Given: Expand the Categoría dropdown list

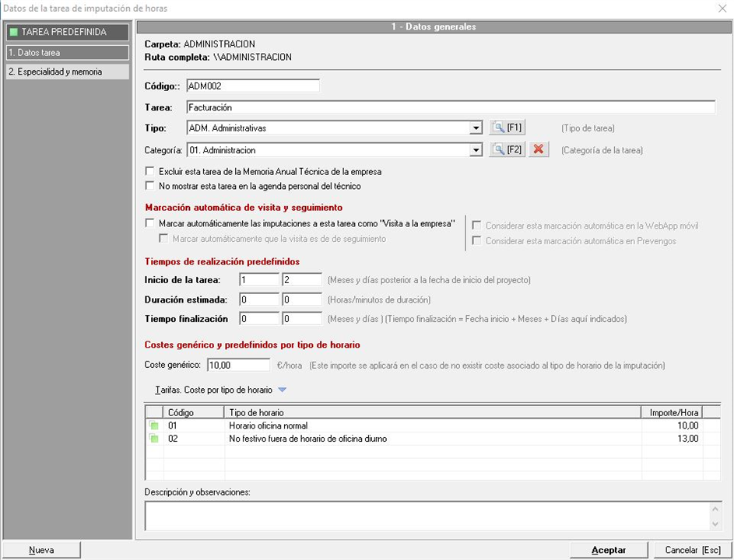Looking at the screenshot, I should click(476, 150).
